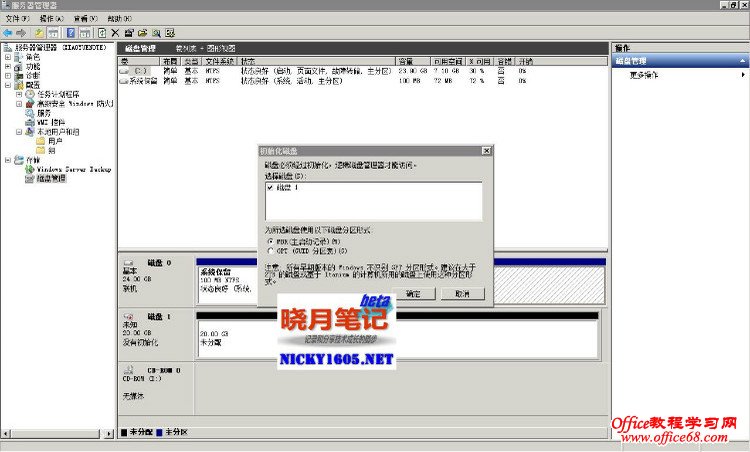Click the Back arrow in the toolbar
Viewport: 750px width, 452px height.
coord(8,33)
